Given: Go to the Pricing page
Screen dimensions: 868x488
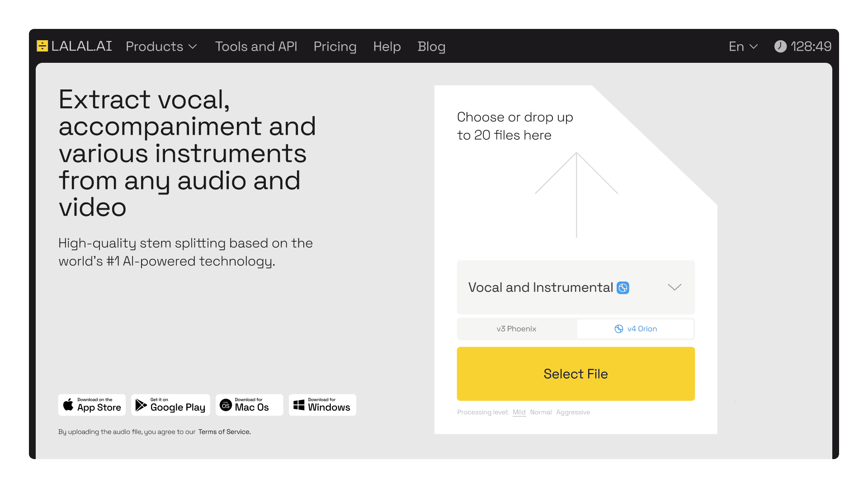Looking at the screenshot, I should click(x=335, y=47).
